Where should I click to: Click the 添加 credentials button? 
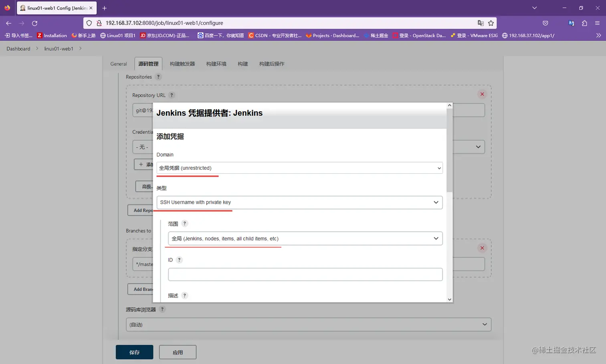[x=144, y=164]
